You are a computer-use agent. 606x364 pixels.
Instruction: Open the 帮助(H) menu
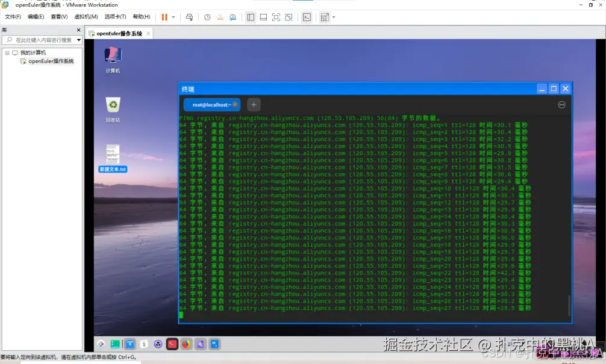(142, 17)
